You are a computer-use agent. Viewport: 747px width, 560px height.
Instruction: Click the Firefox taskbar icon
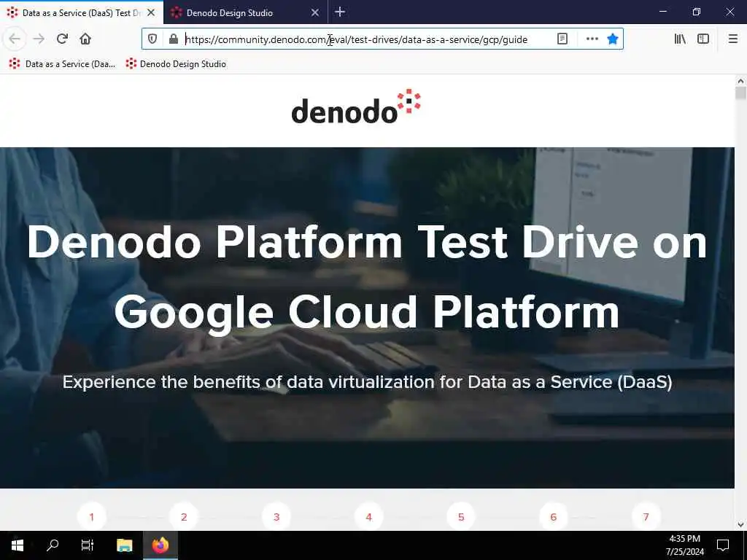coord(160,545)
